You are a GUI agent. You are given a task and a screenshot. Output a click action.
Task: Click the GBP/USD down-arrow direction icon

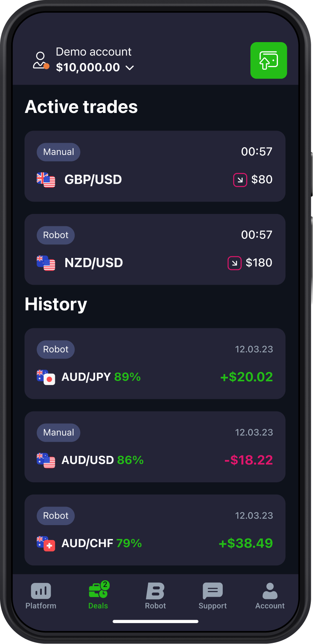pyautogui.click(x=240, y=180)
